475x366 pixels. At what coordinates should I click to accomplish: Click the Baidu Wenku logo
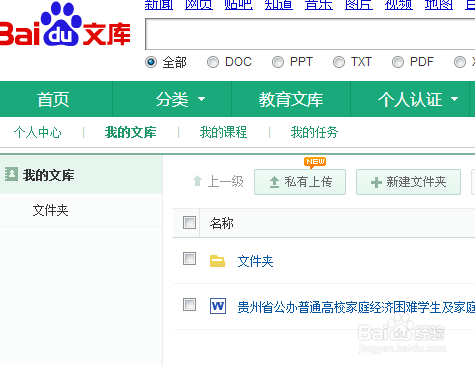(x=65, y=25)
